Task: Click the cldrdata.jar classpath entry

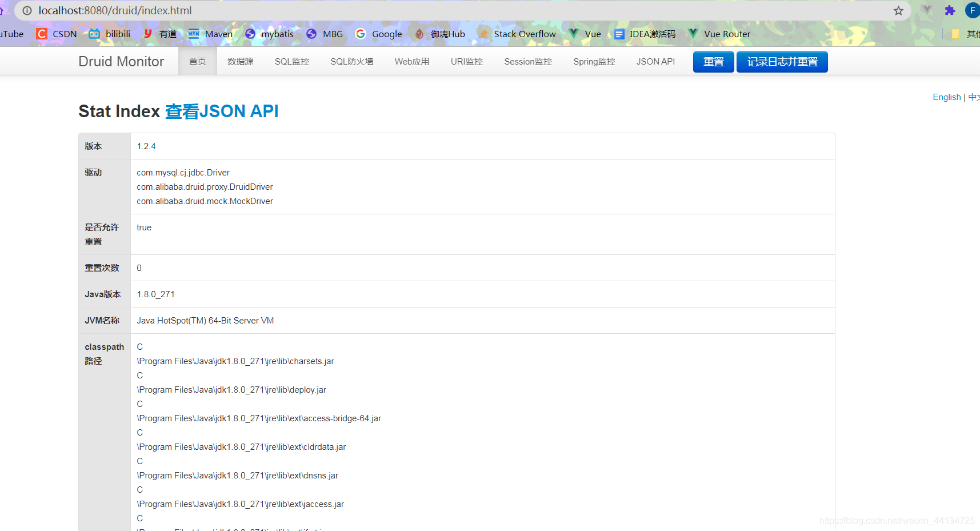Action: [241, 447]
